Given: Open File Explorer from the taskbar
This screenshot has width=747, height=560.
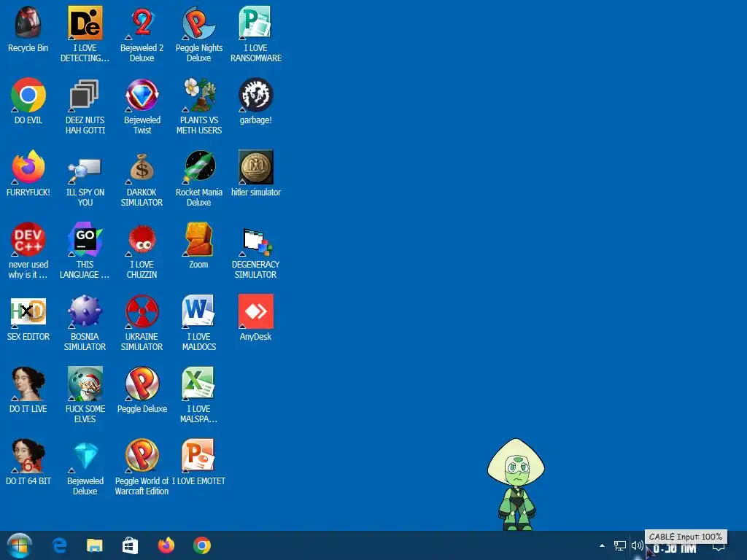Looking at the screenshot, I should 94,545.
